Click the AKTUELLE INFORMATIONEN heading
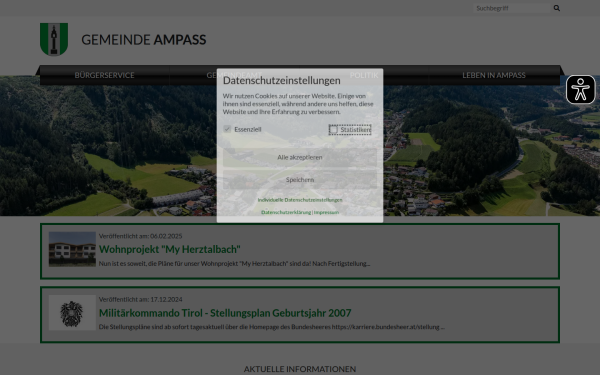Image resolution: width=600 pixels, height=375 pixels. [300, 369]
